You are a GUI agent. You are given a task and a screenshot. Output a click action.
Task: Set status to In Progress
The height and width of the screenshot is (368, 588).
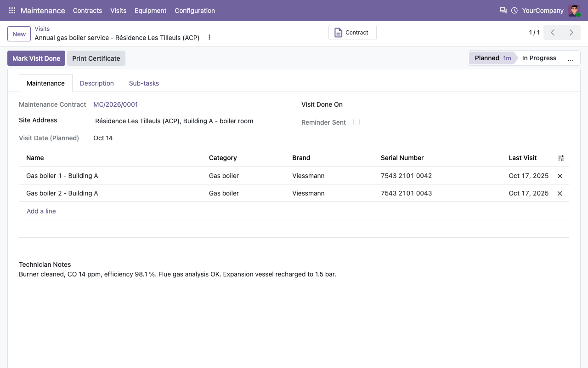(x=539, y=58)
